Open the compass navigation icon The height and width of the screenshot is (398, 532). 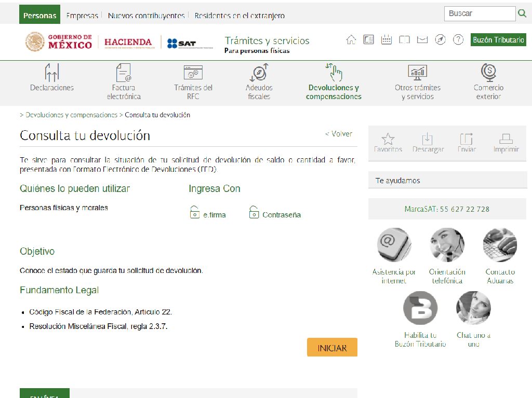point(440,40)
